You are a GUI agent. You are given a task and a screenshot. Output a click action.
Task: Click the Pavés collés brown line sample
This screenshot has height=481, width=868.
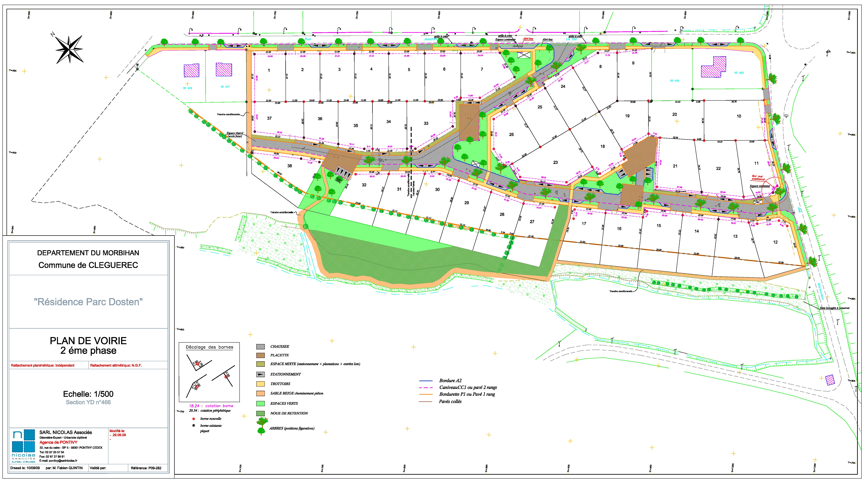pos(426,401)
